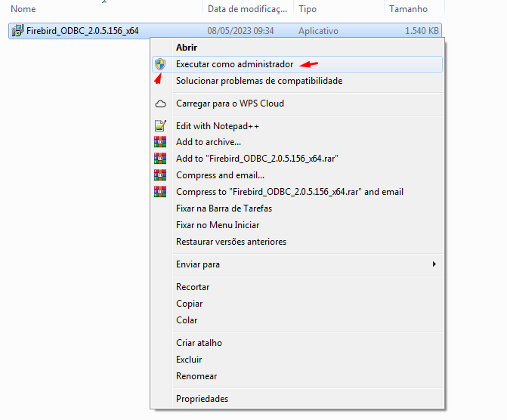
Task: Sort by Tipo column header
Action: pyautogui.click(x=339, y=9)
